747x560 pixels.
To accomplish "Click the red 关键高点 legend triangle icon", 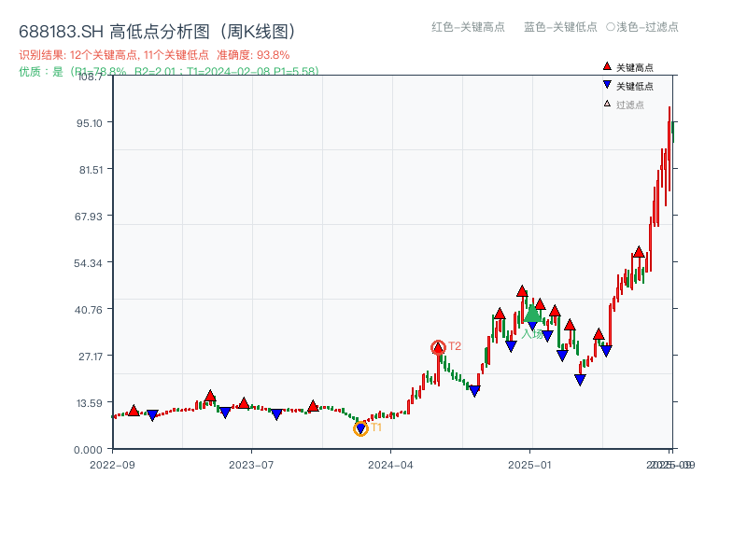I will coord(607,66).
